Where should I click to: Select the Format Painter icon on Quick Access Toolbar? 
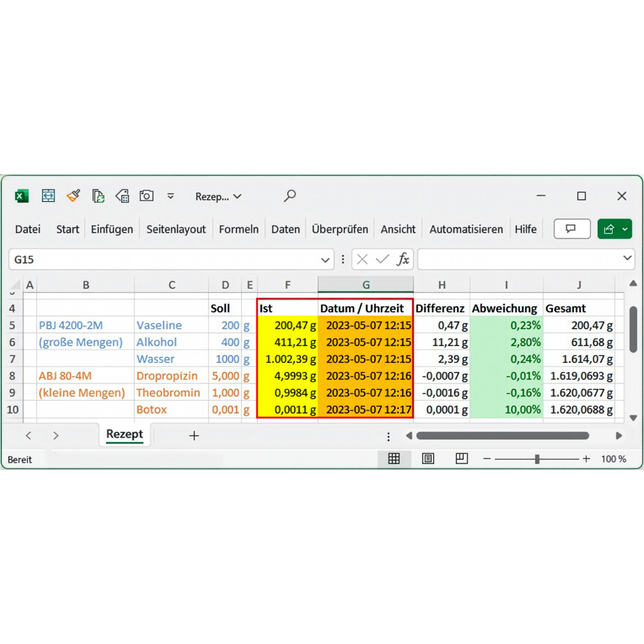[73, 196]
